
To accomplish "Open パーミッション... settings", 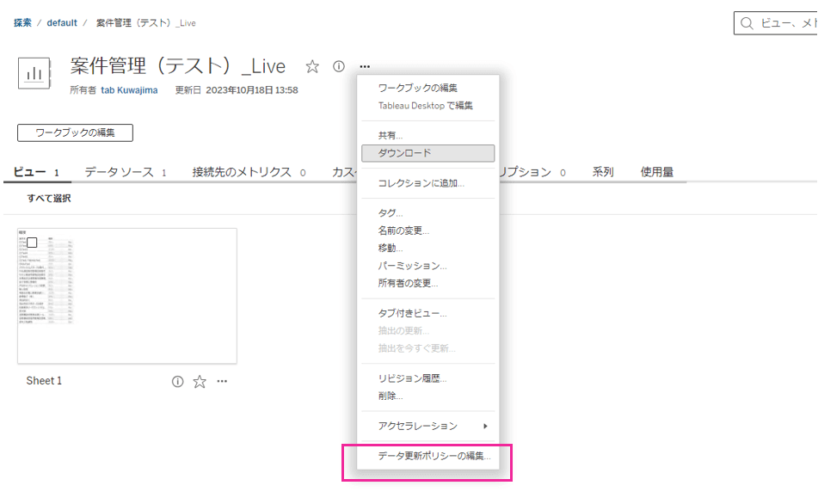I will pyautogui.click(x=412, y=266).
